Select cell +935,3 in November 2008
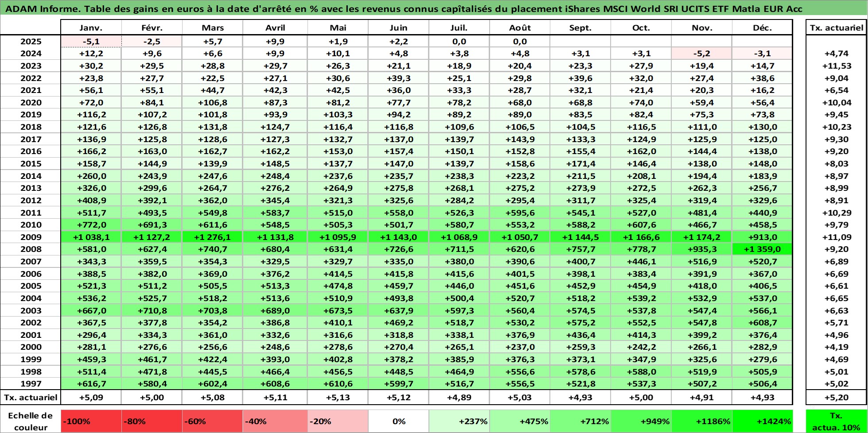The width and height of the screenshot is (868, 433). (x=702, y=249)
